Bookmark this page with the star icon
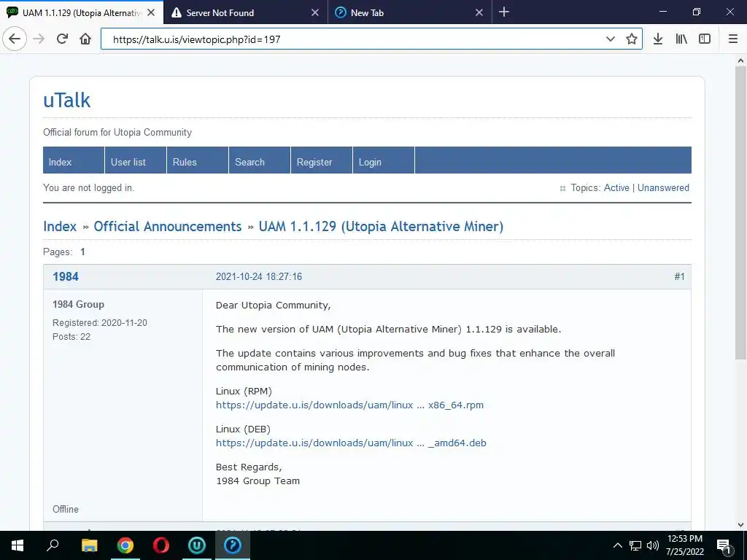Image resolution: width=747 pixels, height=560 pixels. (x=631, y=39)
